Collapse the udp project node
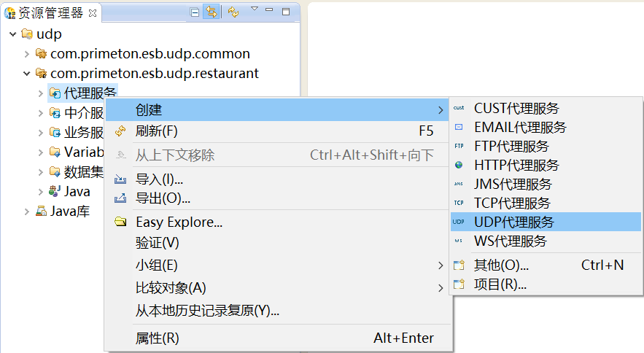 click(12, 34)
